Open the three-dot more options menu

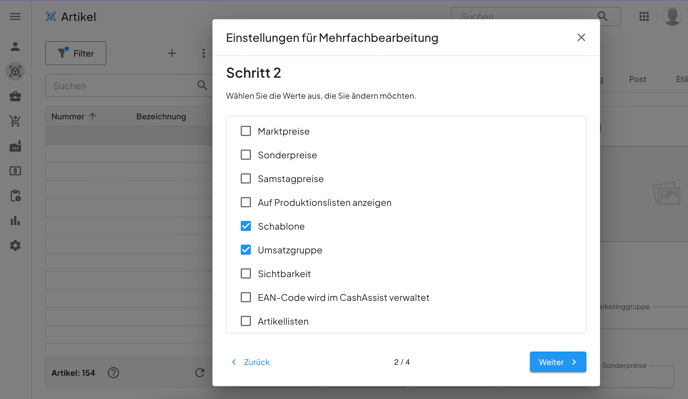(x=203, y=53)
